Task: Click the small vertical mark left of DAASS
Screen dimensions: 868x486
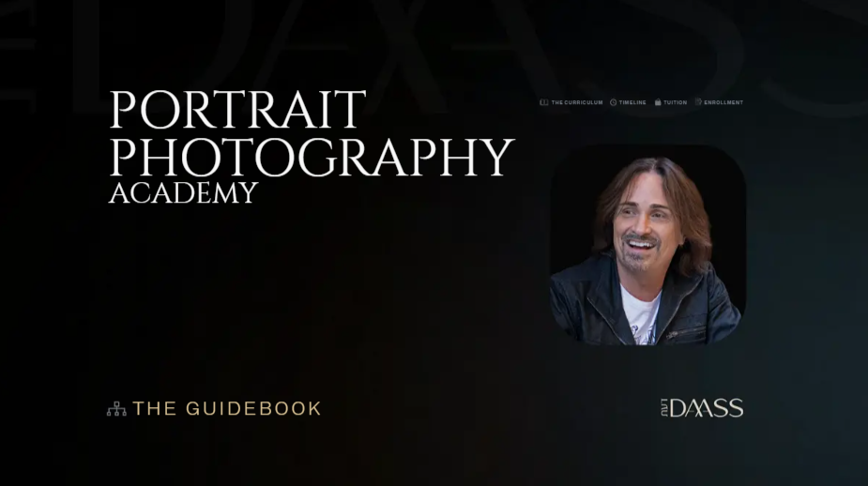Action: click(x=663, y=408)
